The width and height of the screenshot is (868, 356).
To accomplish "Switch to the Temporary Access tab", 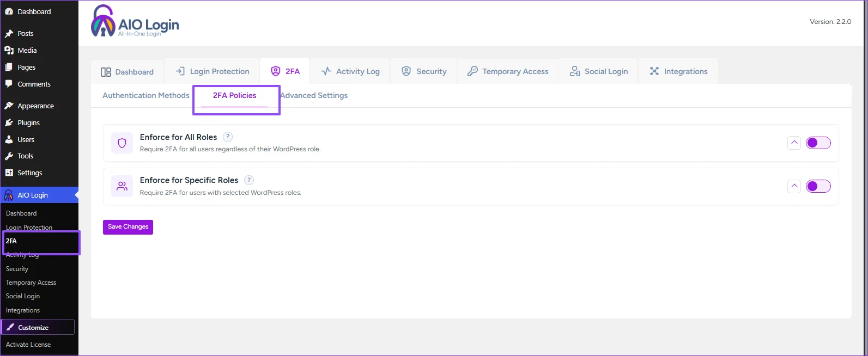I will click(x=508, y=71).
